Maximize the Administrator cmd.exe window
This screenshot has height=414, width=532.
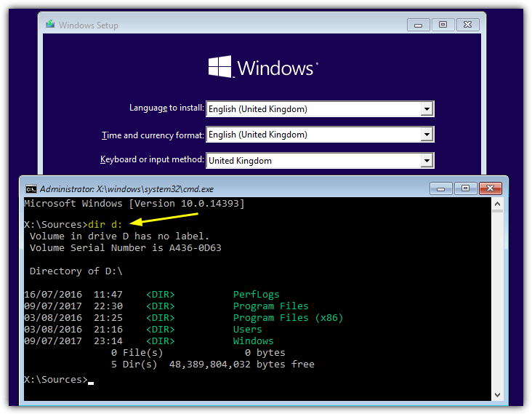(465, 188)
